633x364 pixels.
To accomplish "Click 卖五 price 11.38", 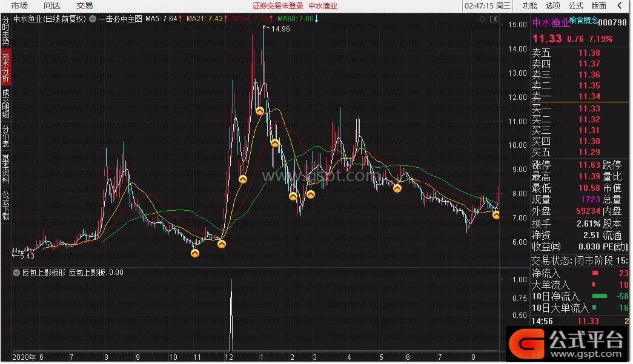I will pyautogui.click(x=589, y=53).
